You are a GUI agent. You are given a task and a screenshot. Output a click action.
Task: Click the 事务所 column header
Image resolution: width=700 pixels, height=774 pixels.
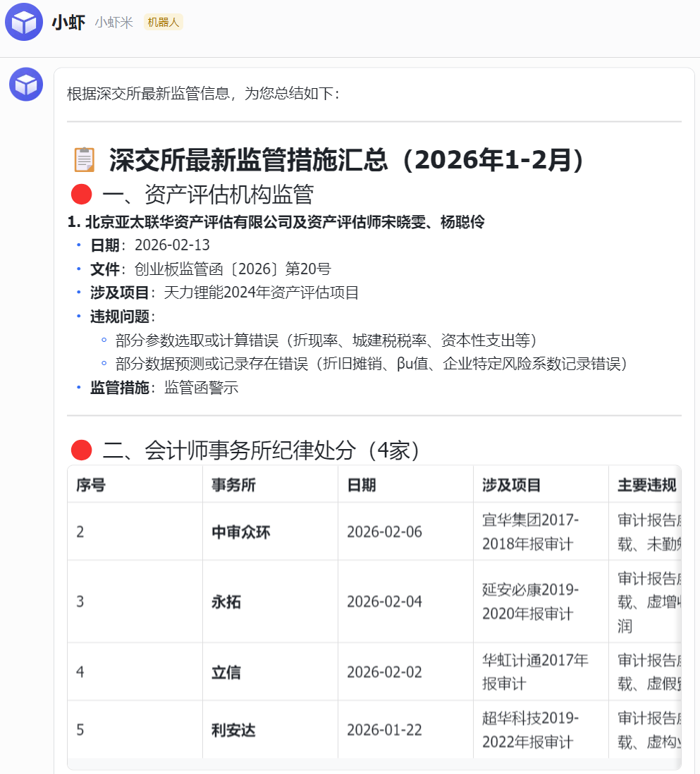[270, 484]
